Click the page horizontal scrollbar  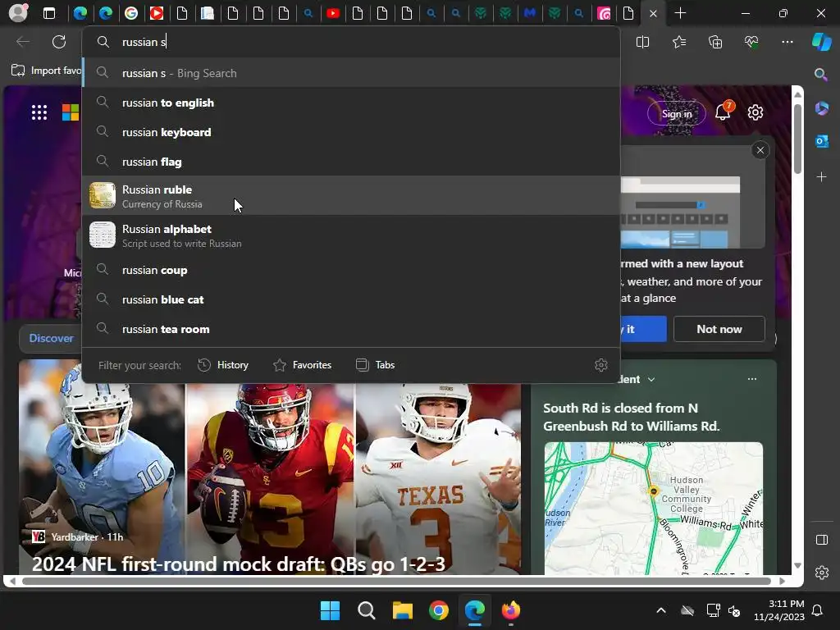(396, 581)
